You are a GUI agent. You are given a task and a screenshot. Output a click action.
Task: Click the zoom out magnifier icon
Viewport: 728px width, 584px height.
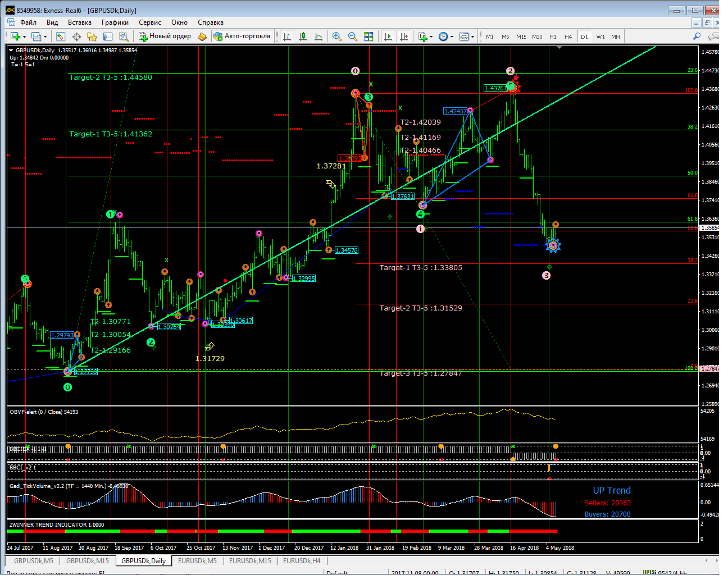click(353, 36)
